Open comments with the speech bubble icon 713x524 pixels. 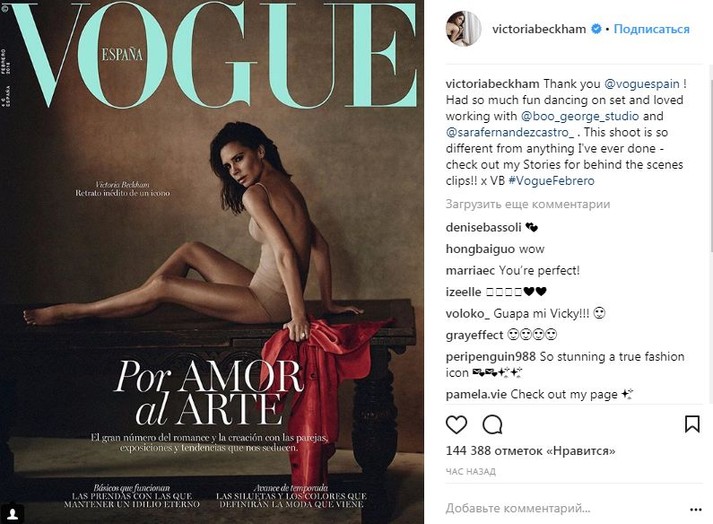tap(492, 425)
